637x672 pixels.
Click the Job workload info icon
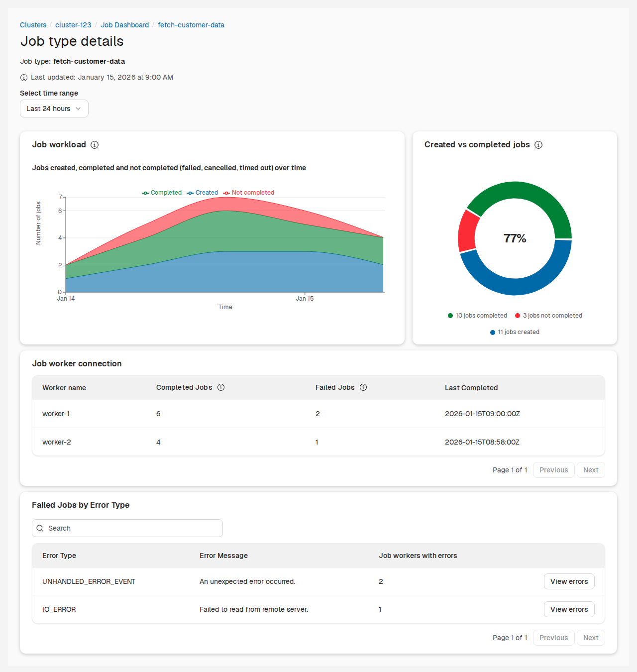tap(95, 145)
